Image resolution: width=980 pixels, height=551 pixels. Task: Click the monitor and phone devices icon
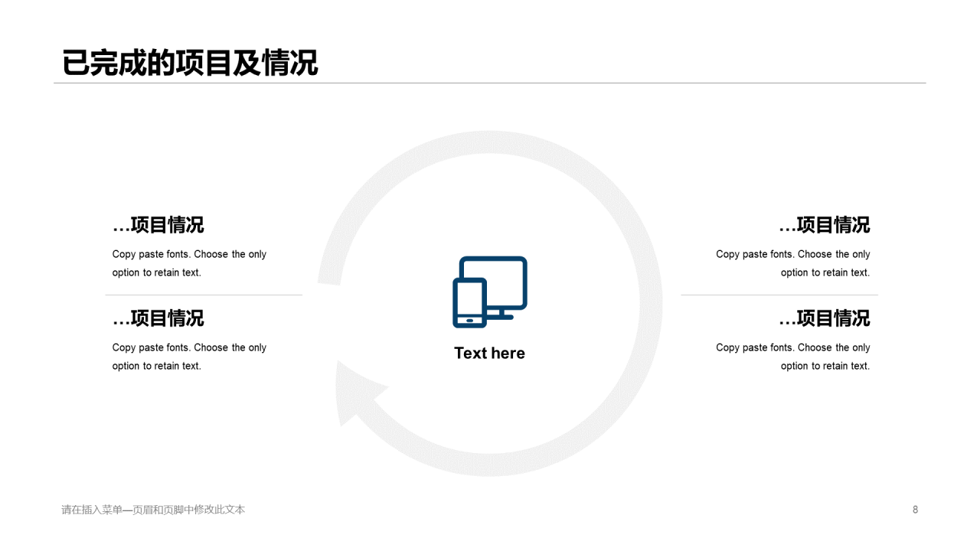pyautogui.click(x=490, y=292)
